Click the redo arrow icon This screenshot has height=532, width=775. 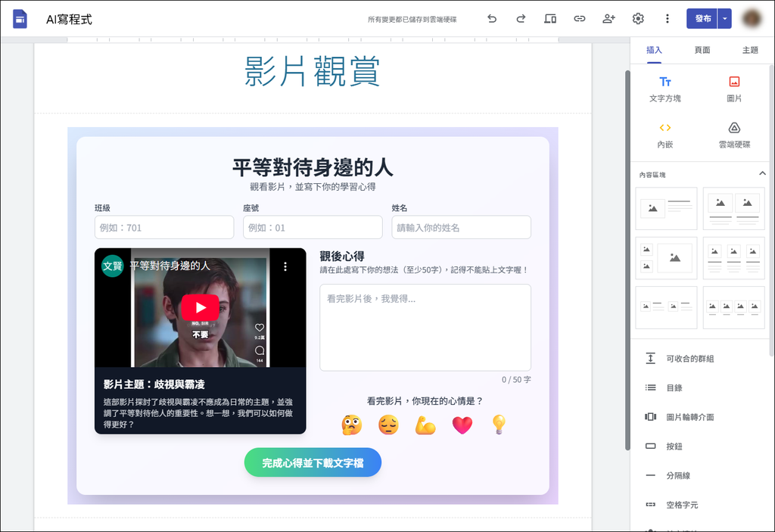point(521,19)
